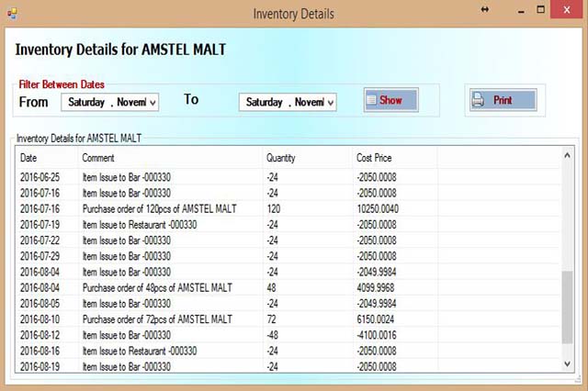Select the row dated 2016-08-12

[x=288, y=335]
